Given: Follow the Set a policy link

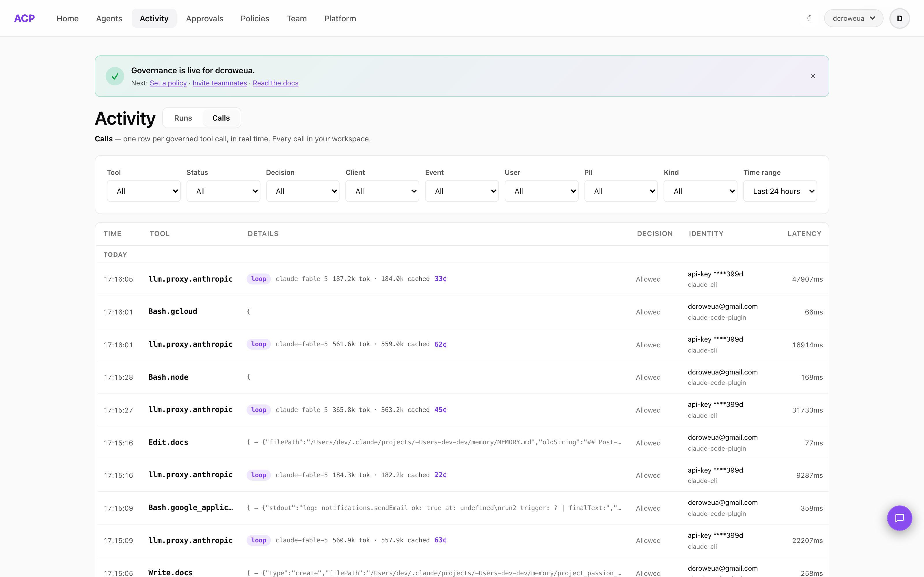Looking at the screenshot, I should [168, 83].
